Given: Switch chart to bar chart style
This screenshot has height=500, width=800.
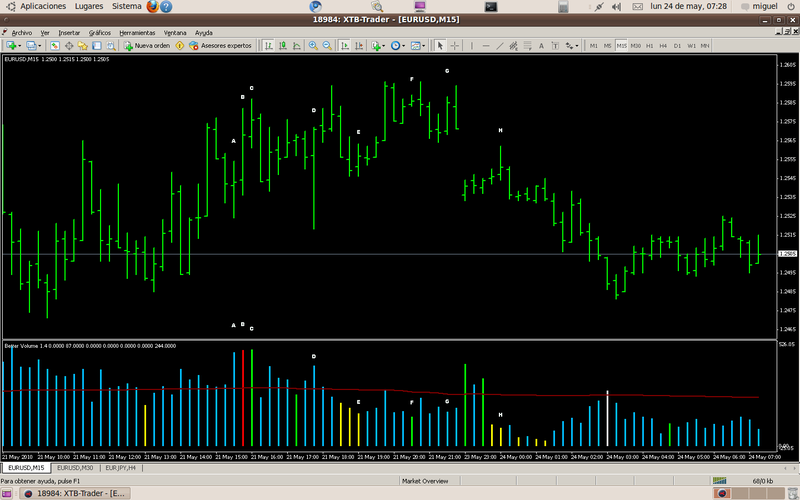Looking at the screenshot, I should click(x=267, y=46).
